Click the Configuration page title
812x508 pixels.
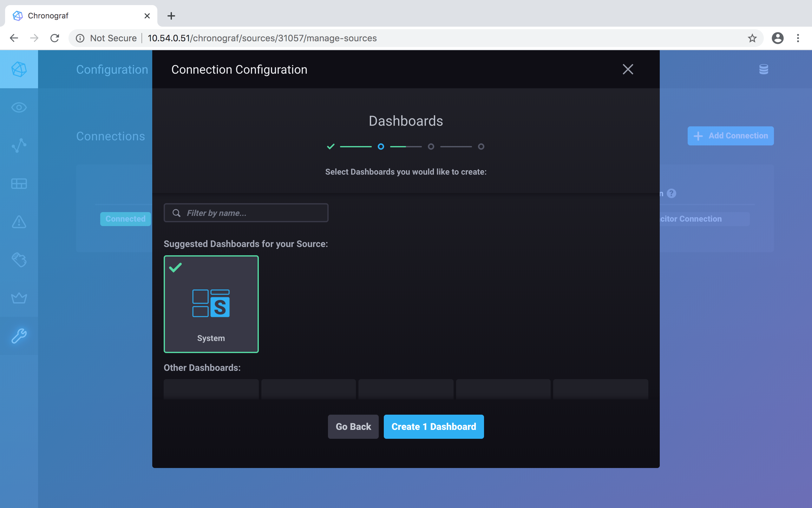[112, 69]
